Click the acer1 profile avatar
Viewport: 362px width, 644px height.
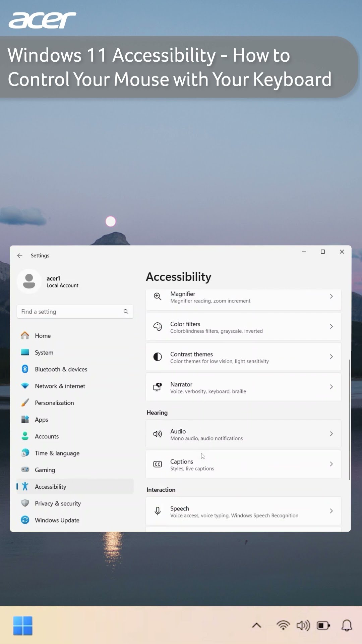(29, 281)
